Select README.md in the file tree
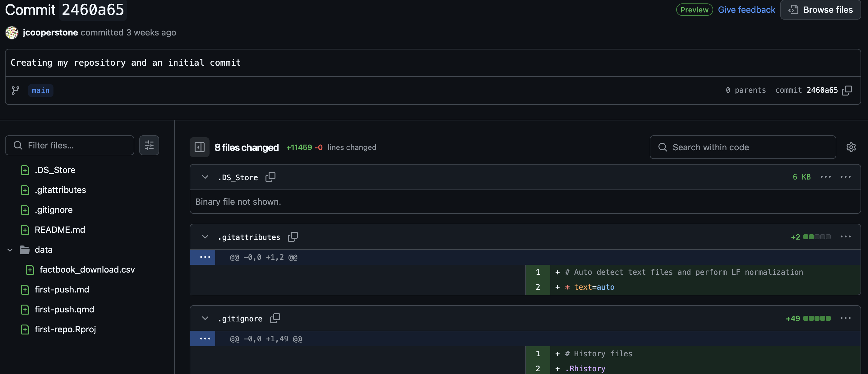 [60, 230]
